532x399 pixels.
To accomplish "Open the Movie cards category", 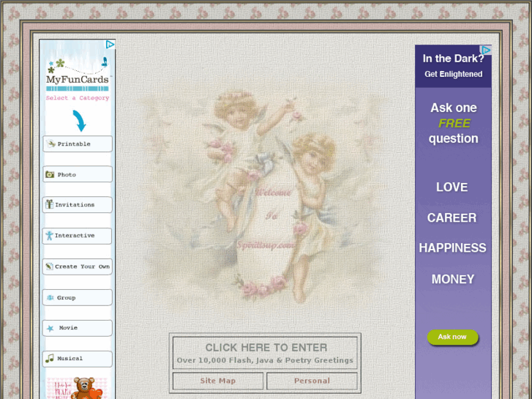I will (78, 328).
